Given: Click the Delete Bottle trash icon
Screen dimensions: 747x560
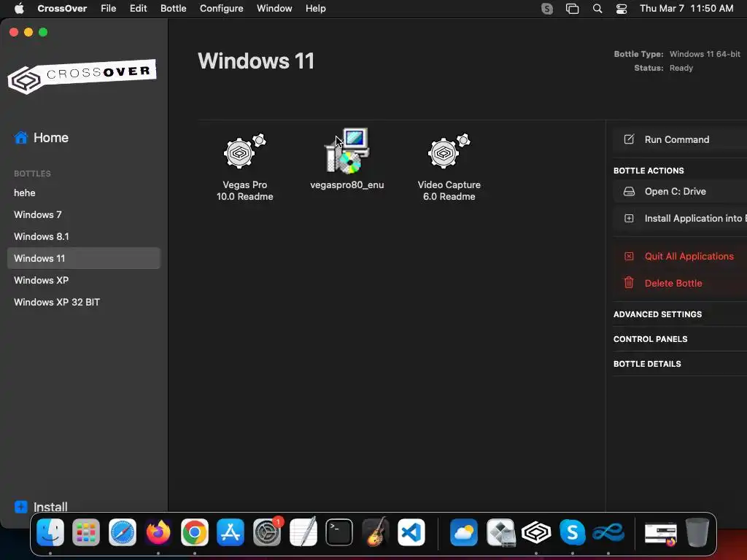Looking at the screenshot, I should (x=629, y=283).
